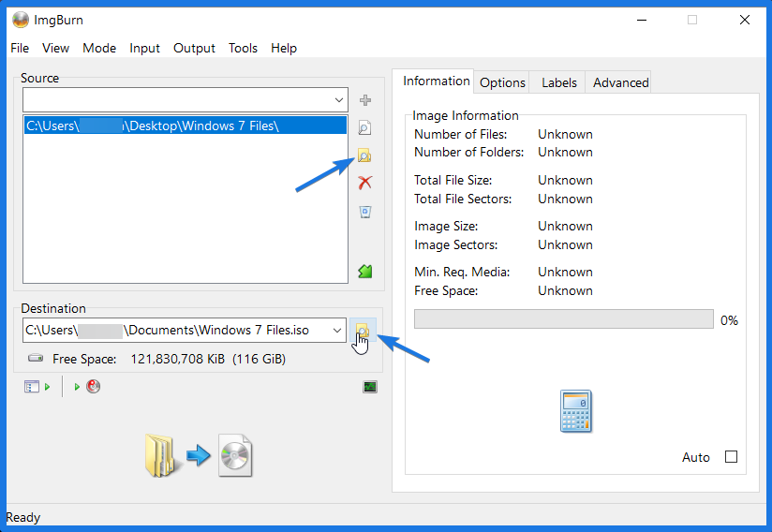This screenshot has width=772, height=532.
Task: Click the red disc icon with green arrow
Action: 87,387
